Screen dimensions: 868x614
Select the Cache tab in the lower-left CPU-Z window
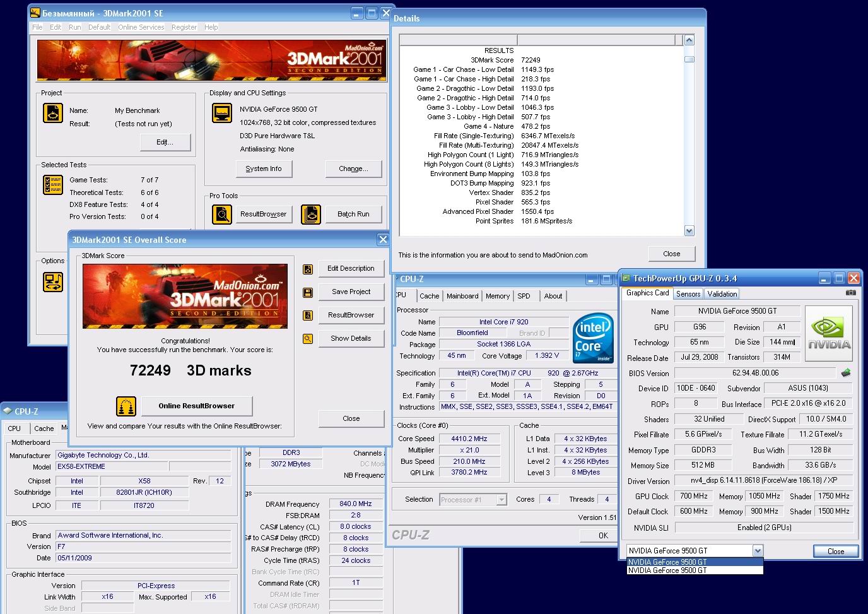point(44,428)
